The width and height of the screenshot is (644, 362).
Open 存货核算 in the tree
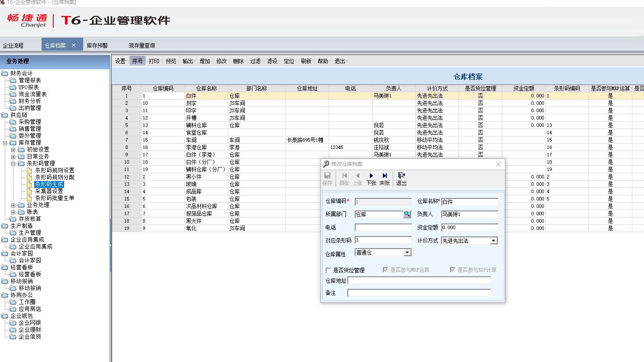click(x=30, y=219)
